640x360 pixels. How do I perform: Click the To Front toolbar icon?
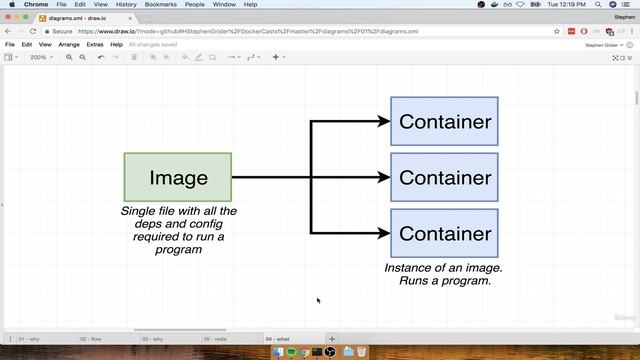coord(153,57)
